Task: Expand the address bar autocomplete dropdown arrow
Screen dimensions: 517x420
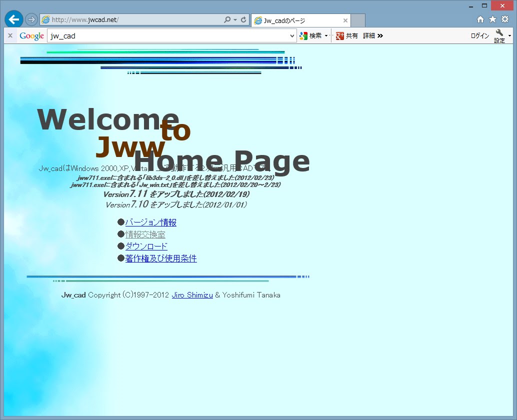Action: (235, 20)
